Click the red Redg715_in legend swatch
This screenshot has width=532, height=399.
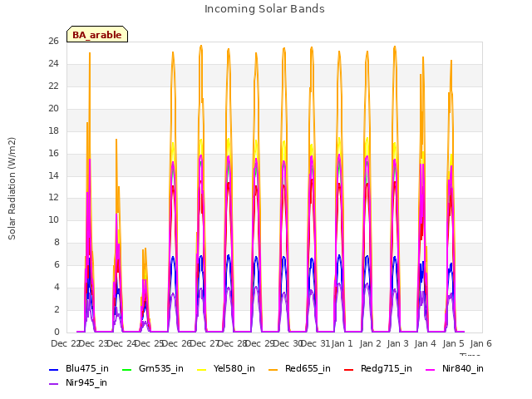click(x=349, y=369)
